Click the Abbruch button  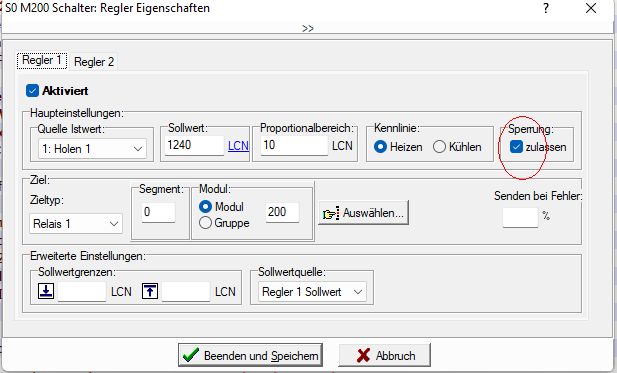click(384, 355)
